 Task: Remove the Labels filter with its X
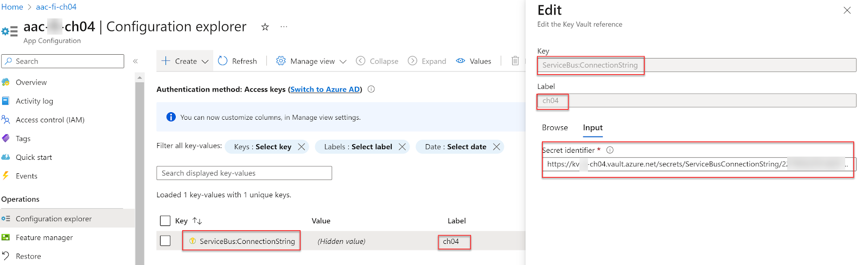click(x=402, y=147)
